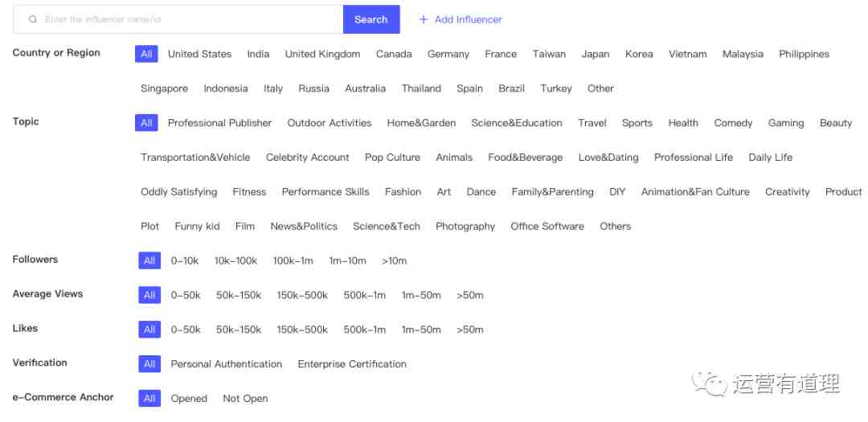Viewport: 868px width, 422px height.
Task: Select All under Average Views
Action: tap(149, 295)
